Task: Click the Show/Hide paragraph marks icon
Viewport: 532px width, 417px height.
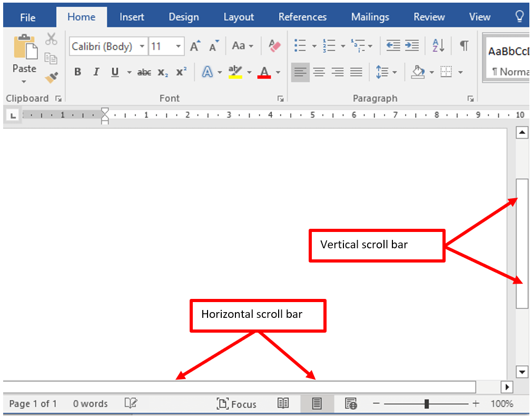Action: [464, 46]
